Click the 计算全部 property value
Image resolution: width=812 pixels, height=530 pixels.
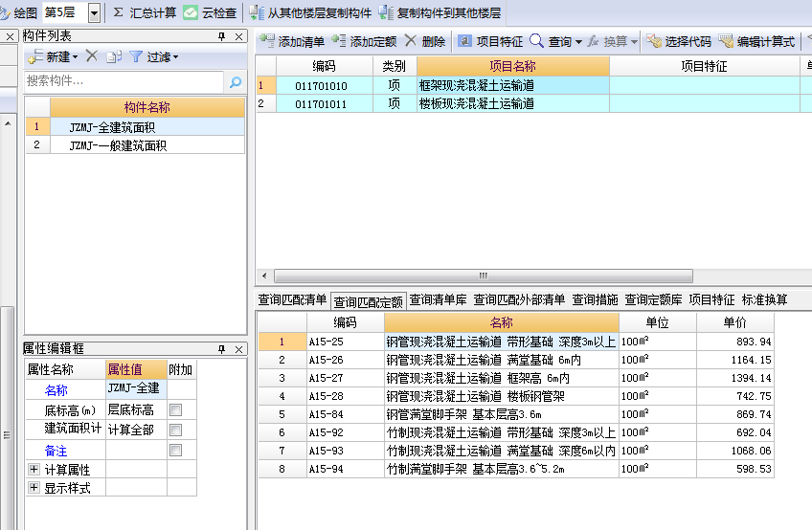click(x=136, y=430)
